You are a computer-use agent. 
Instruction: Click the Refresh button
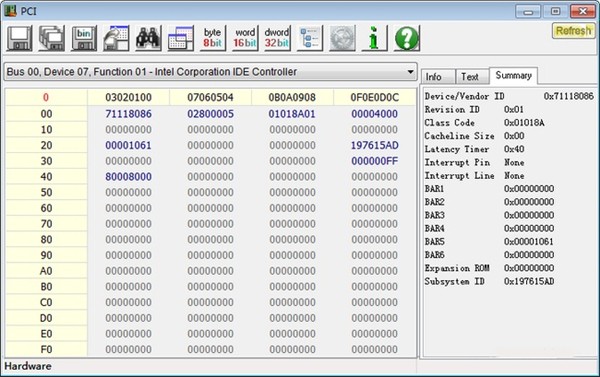[x=573, y=31]
